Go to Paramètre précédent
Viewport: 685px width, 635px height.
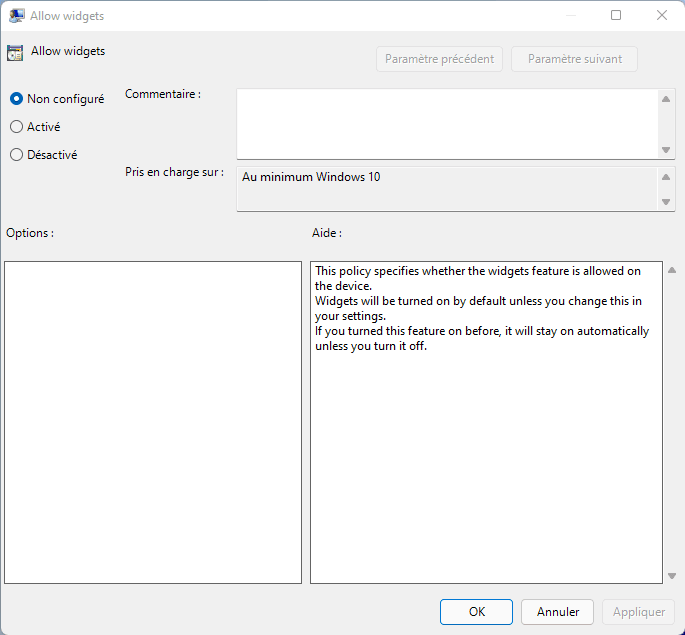coord(440,59)
